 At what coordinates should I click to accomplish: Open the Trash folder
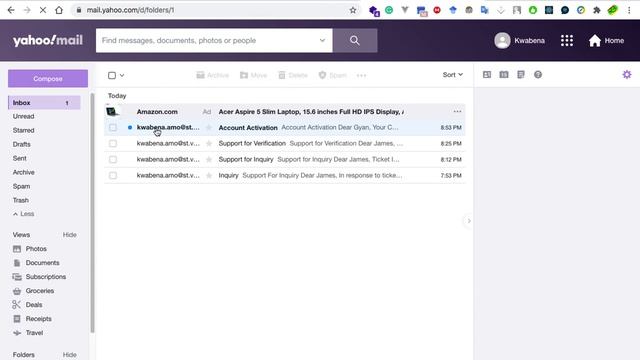20,200
